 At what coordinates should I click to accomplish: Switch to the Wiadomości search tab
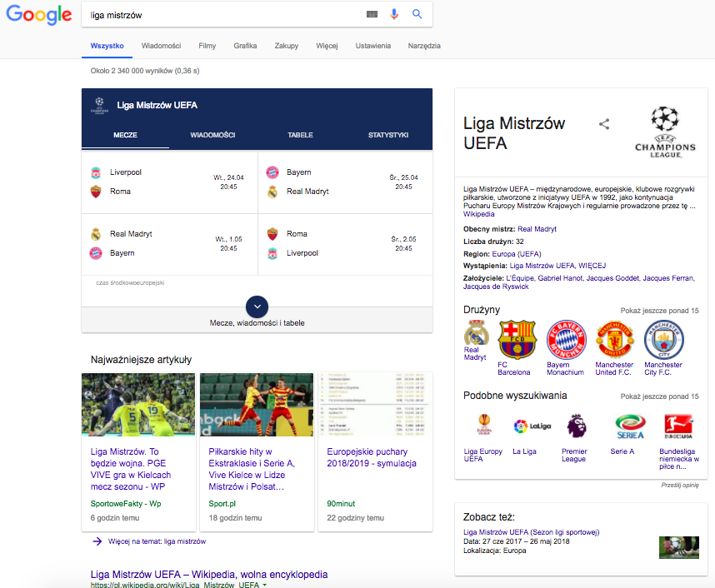[x=161, y=46]
